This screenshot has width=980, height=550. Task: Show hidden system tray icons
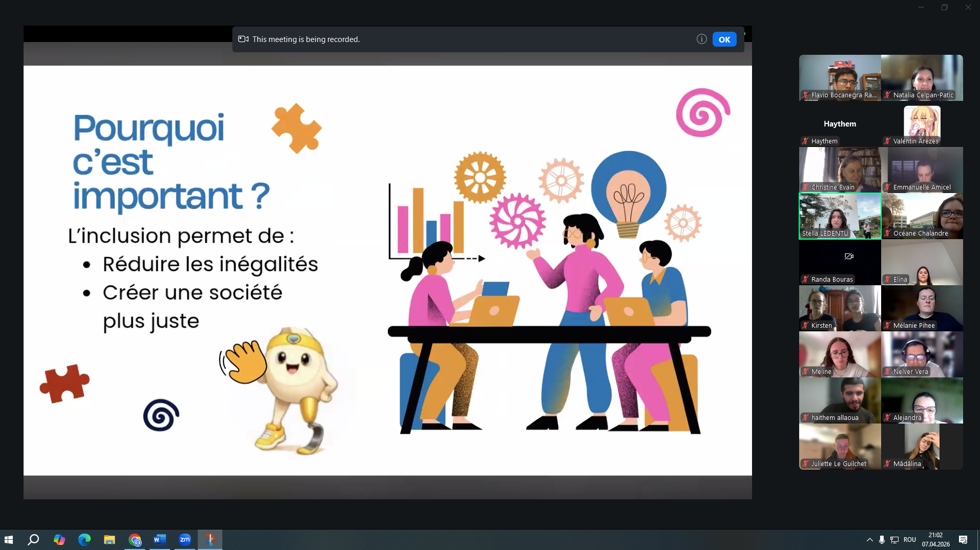[869, 539]
